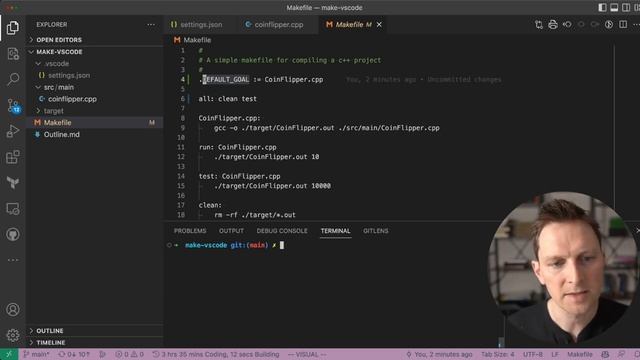
Task: Collapse the MAKE-VSCODE folder section
Action: pyautogui.click(x=95, y=52)
